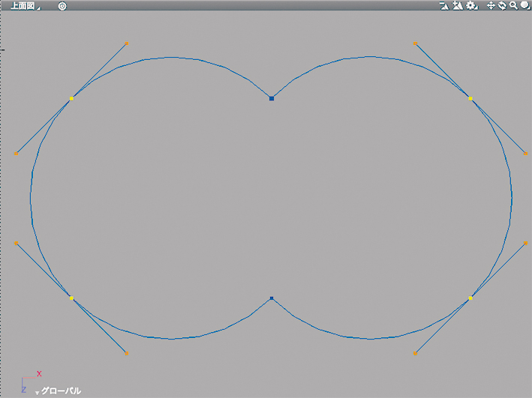This screenshot has height=398, width=532.
Task: Click the sphere shading mode icon
Action: (524, 6)
